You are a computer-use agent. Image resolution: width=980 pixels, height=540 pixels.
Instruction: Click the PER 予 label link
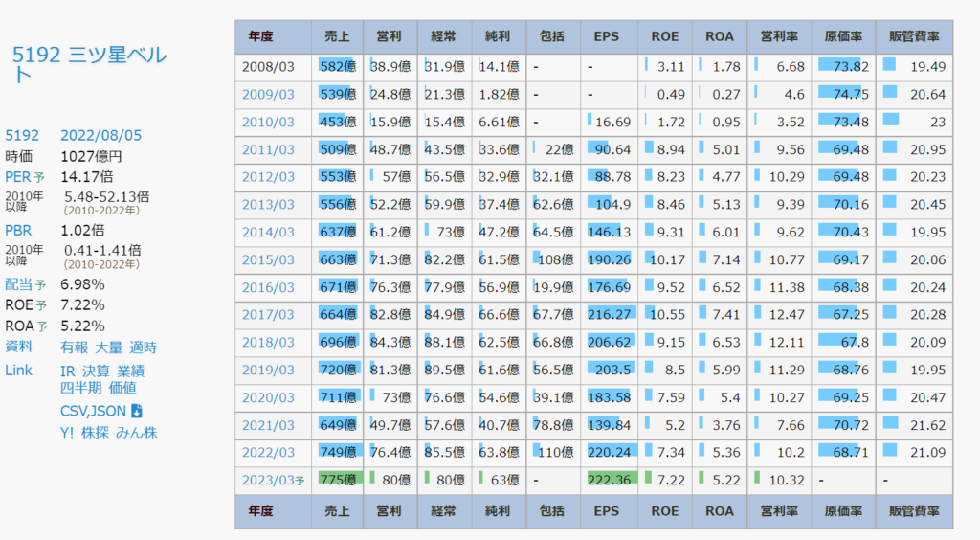(25, 177)
